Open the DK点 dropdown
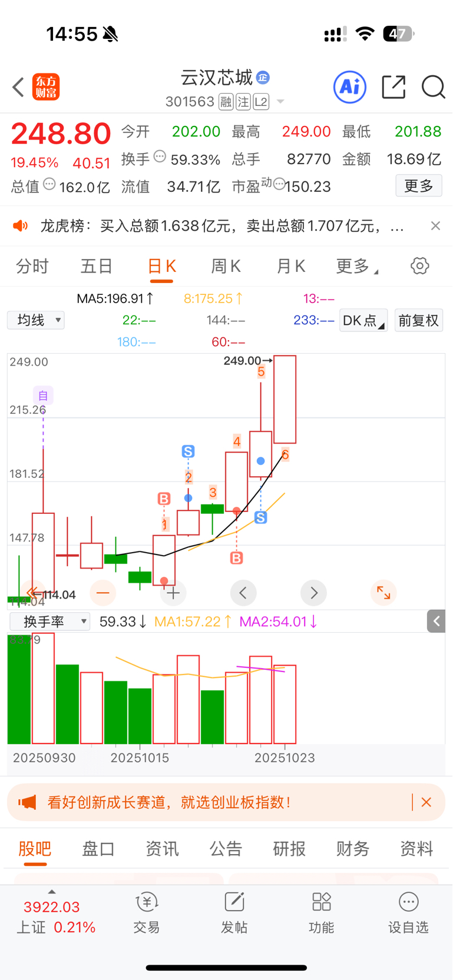453x980 pixels. (363, 320)
